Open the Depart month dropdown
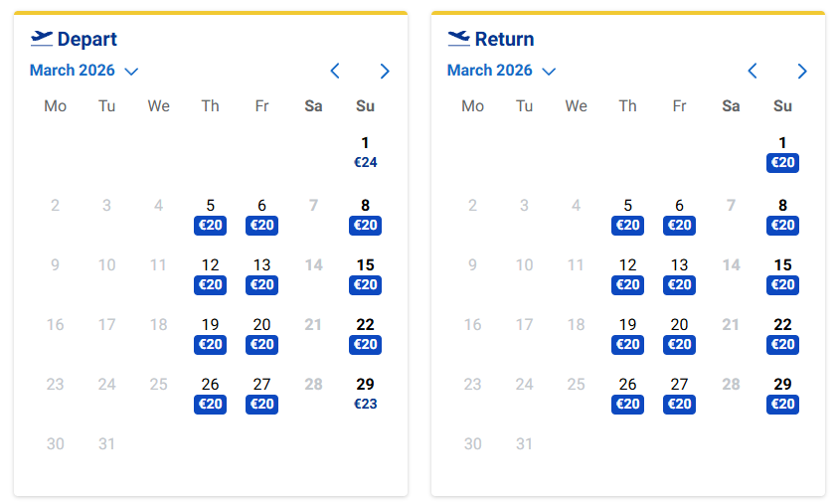The image size is (837, 504). click(x=84, y=71)
